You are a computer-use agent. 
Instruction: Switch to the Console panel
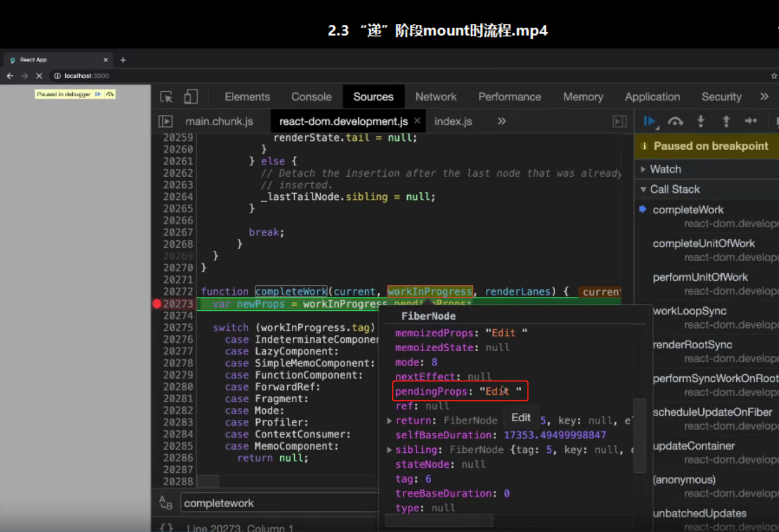[311, 96]
